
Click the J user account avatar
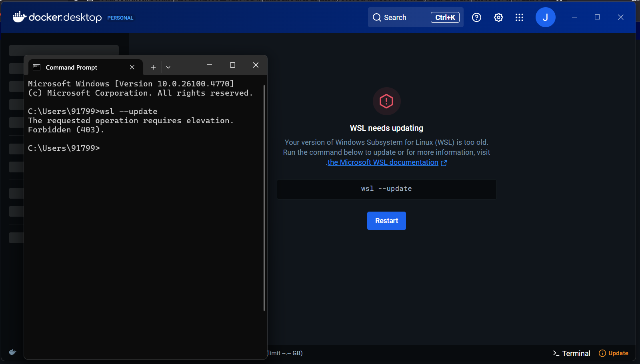pos(545,17)
